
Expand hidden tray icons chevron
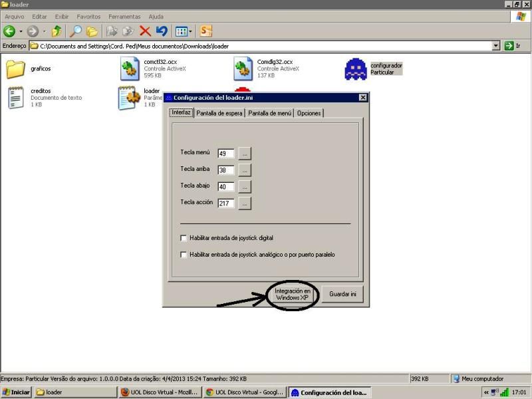[x=486, y=392]
